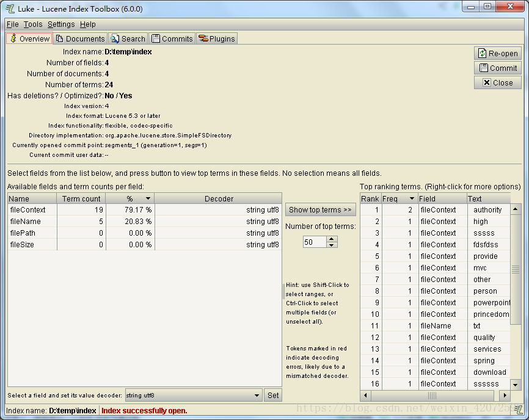The image size is (529, 420).
Task: Select the 'powerpoint' term row
Action: click(435, 302)
